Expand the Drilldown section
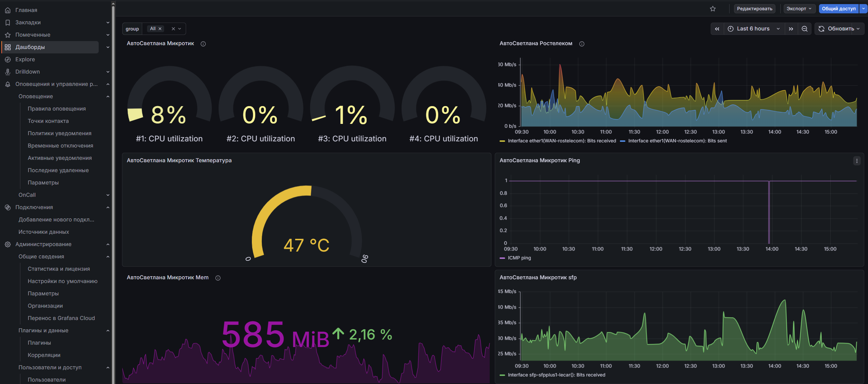This screenshot has width=868, height=384. click(x=108, y=72)
